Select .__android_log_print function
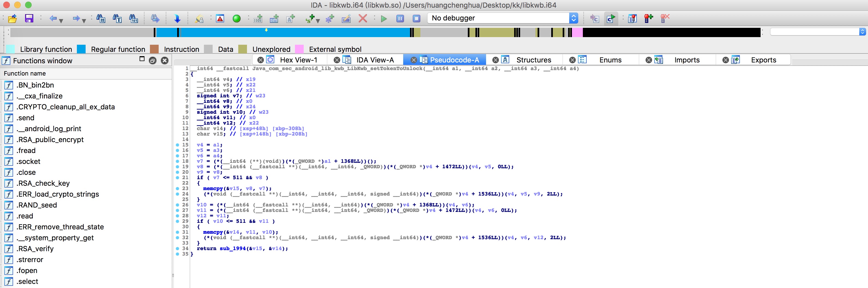Viewport: 868px width, 288px height. click(49, 129)
